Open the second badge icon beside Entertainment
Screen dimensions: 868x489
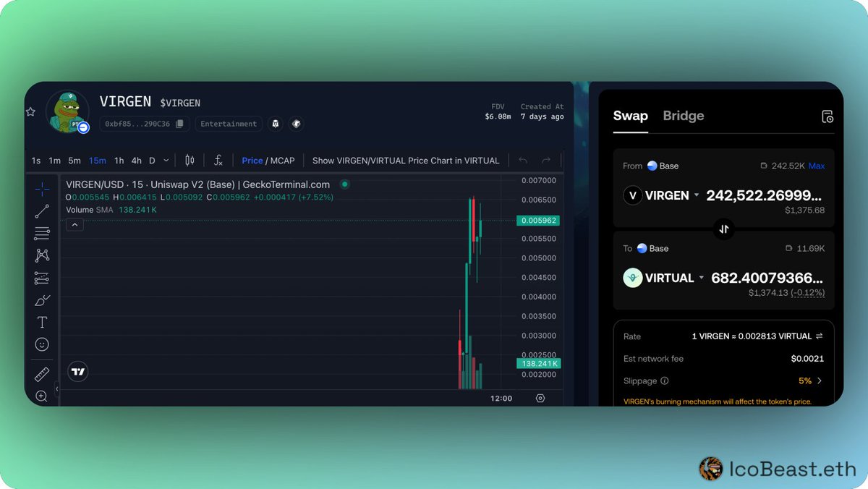pos(296,124)
